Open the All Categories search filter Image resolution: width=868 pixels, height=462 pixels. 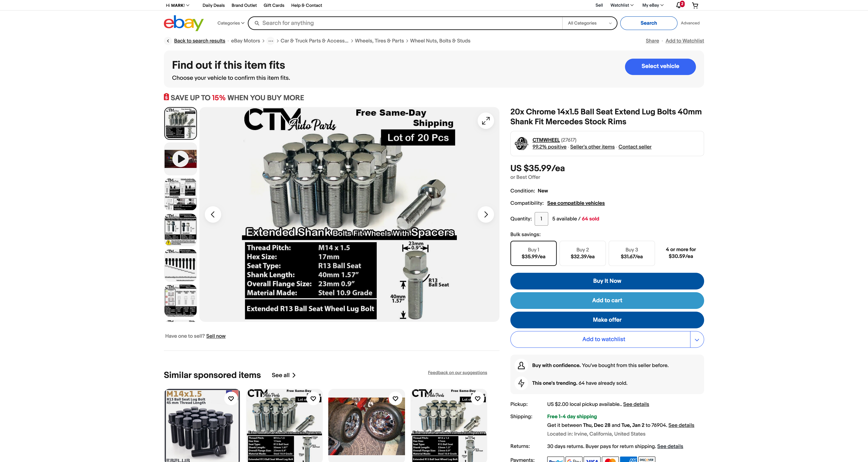pyautogui.click(x=589, y=23)
